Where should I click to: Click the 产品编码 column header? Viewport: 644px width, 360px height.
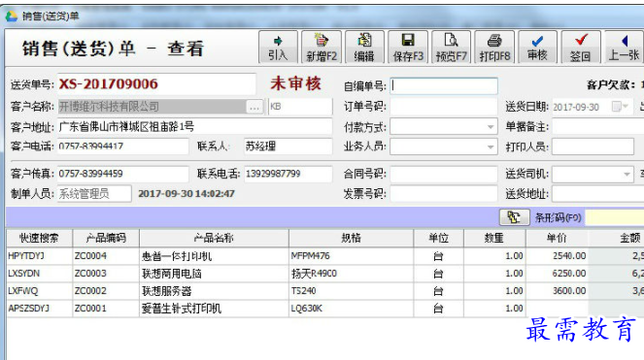coord(106,238)
